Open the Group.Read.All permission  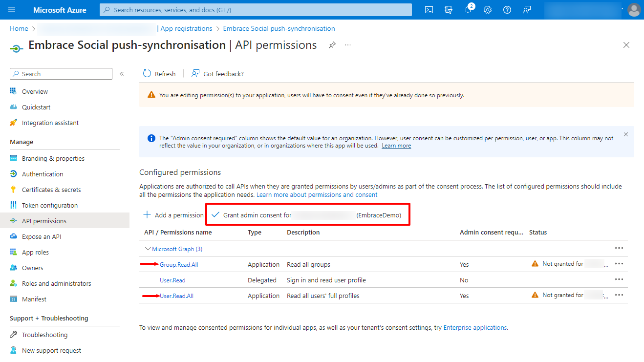[179, 264]
